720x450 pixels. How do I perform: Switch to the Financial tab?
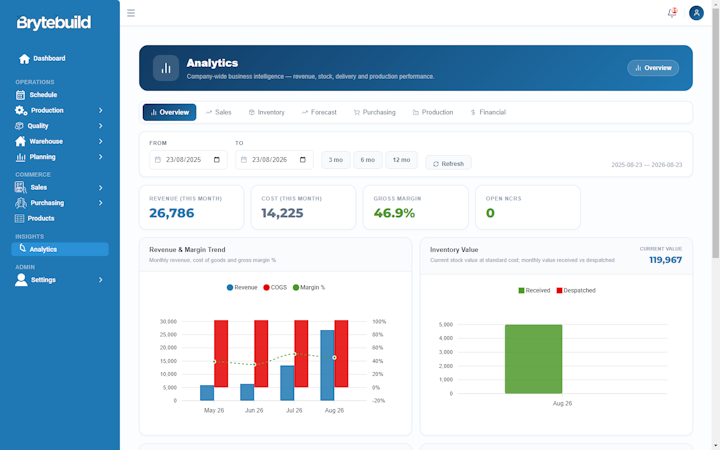pyautogui.click(x=488, y=112)
